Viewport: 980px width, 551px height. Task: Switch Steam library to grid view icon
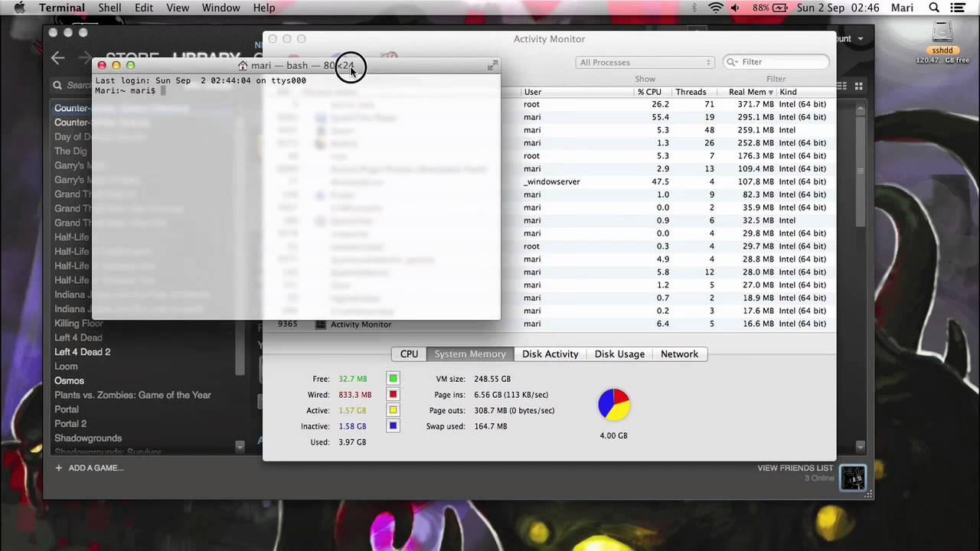[859, 86]
